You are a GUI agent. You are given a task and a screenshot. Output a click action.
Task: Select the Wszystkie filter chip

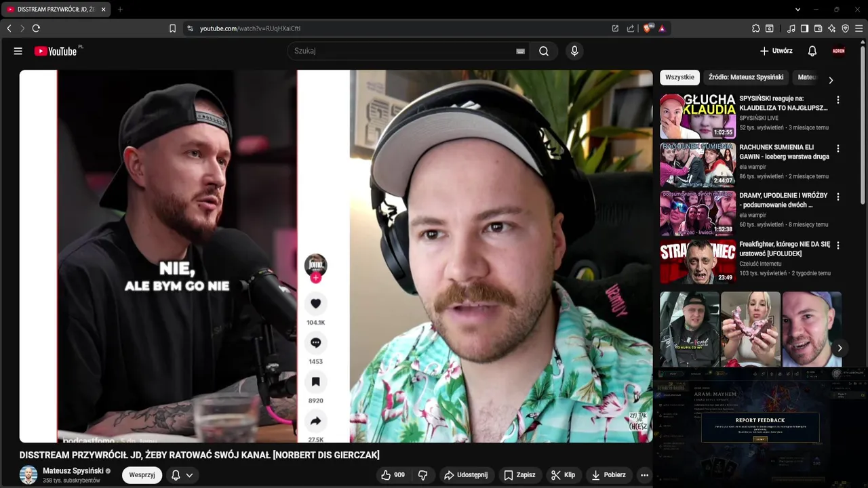coord(679,77)
